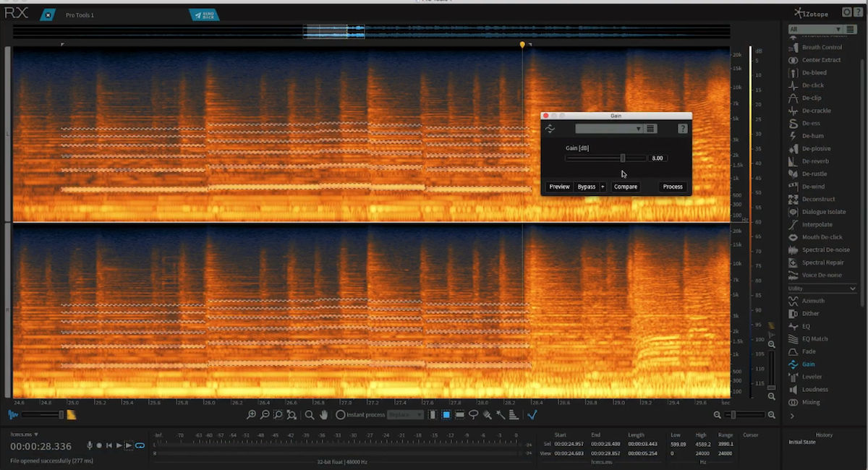The image size is (868, 470).
Task: Open the All module filter dropdown
Action: (x=815, y=30)
